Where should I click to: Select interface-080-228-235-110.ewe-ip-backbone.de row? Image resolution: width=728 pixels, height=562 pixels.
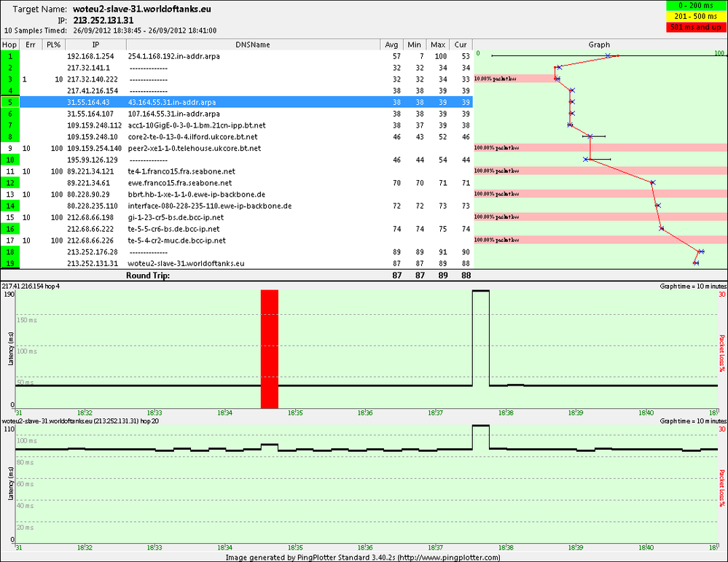pos(236,206)
